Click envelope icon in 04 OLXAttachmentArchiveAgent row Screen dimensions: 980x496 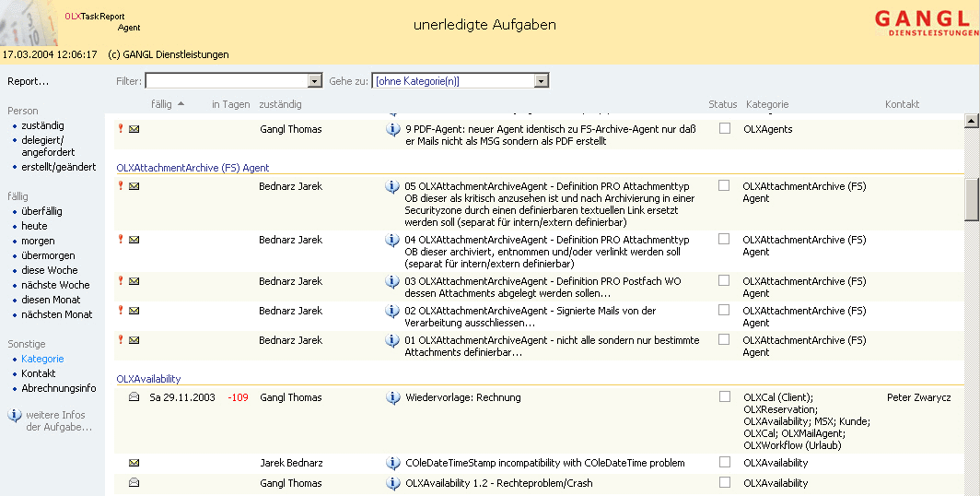(x=134, y=240)
